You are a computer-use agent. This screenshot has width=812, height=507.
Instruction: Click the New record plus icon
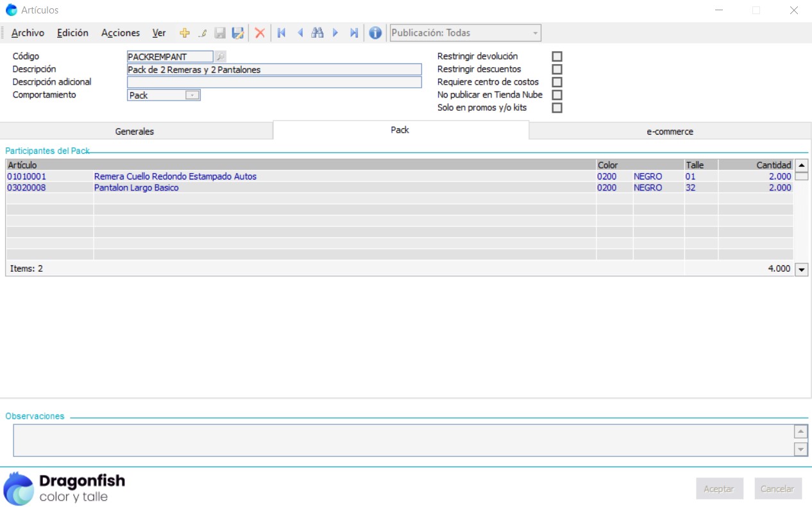tap(185, 33)
